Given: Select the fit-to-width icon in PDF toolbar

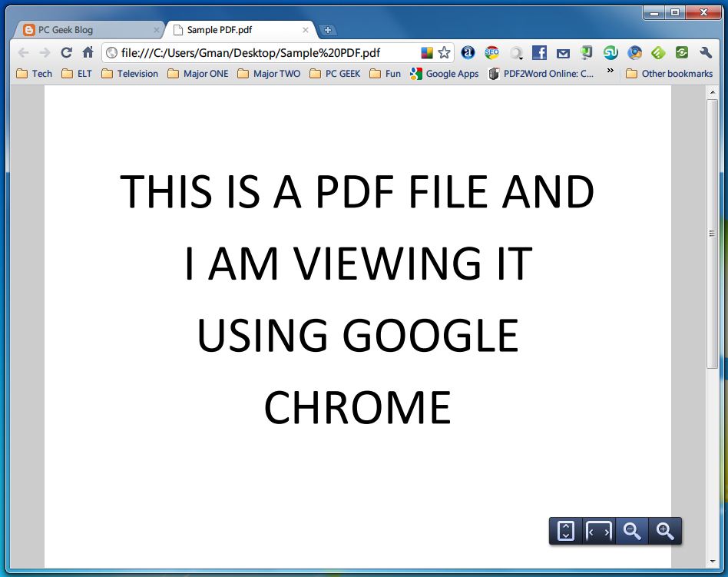Looking at the screenshot, I should pyautogui.click(x=598, y=531).
